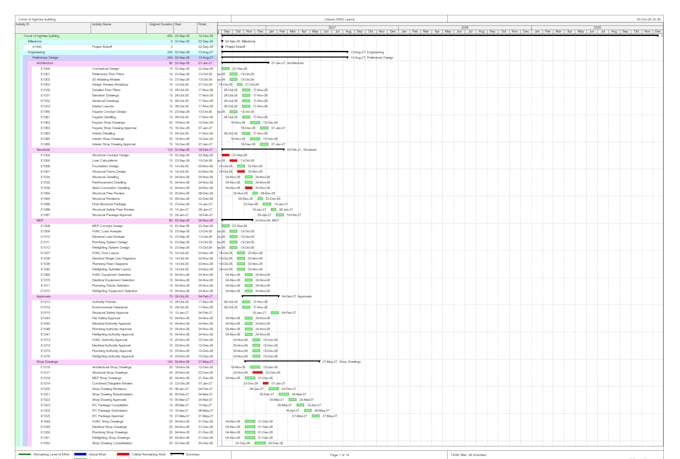Screen dimensions: 680x459
Task: Click the Architecture summary bar in chart
Action: pos(245,63)
